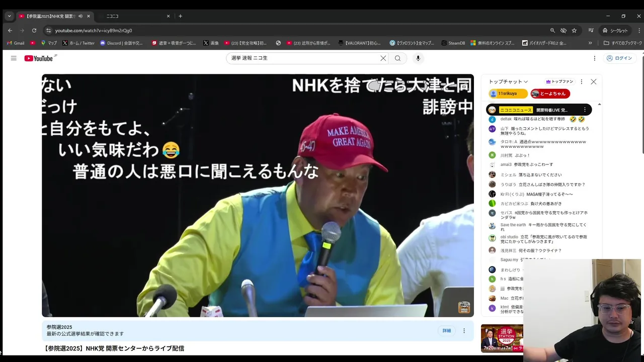
Task: Open the Discord bookmark
Action: point(121,43)
